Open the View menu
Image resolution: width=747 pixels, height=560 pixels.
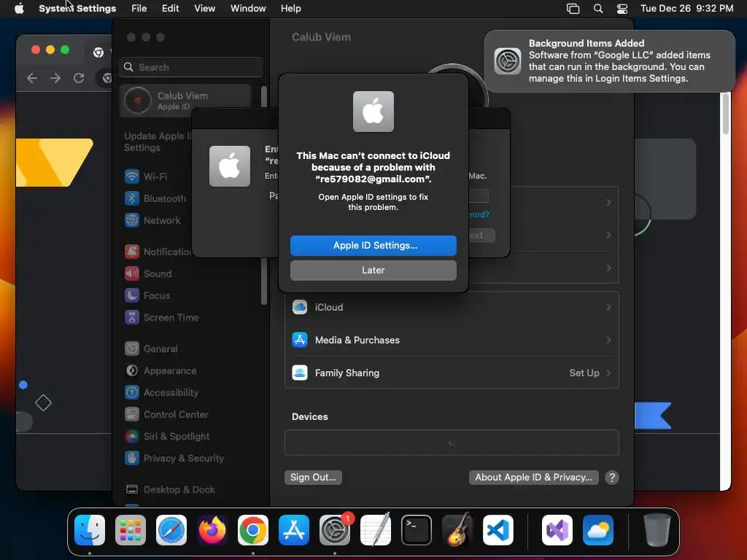(x=205, y=9)
